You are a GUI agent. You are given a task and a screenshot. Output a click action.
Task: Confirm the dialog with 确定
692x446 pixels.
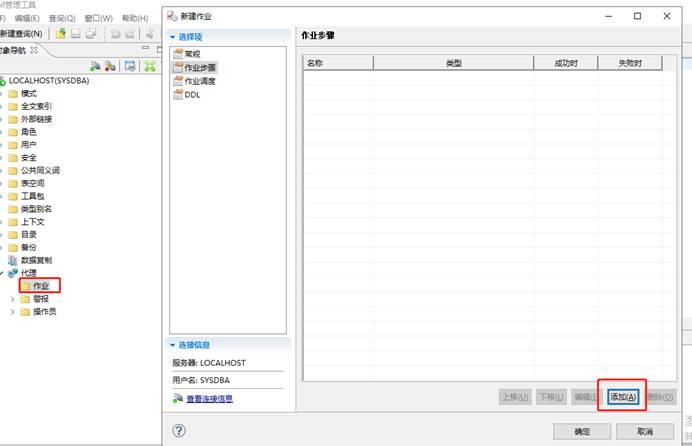pos(582,431)
